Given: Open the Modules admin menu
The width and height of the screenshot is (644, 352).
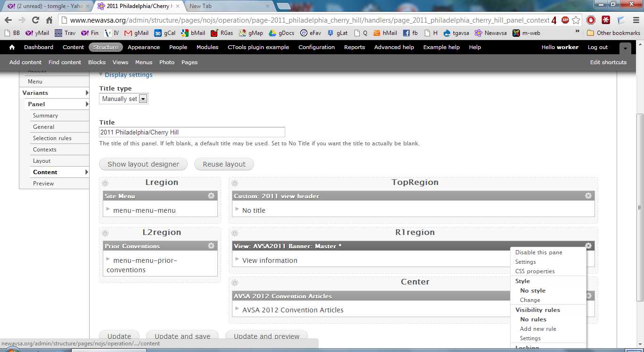Looking at the screenshot, I should (207, 47).
